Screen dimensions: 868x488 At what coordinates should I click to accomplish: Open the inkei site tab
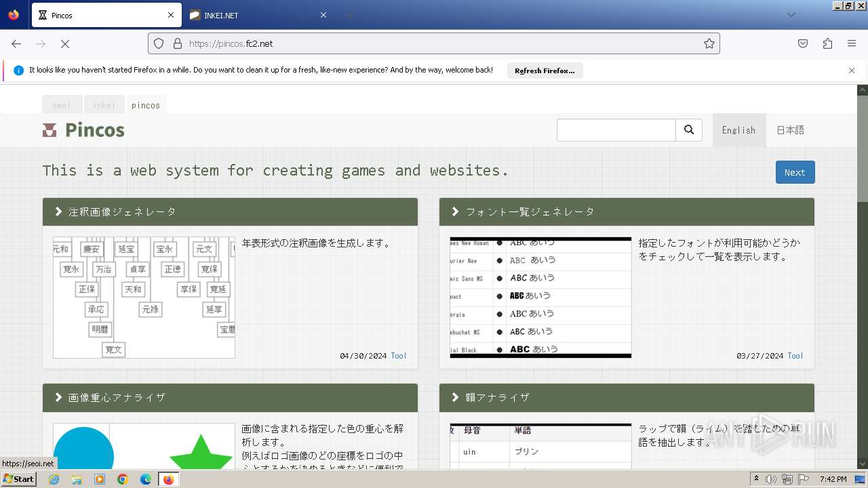click(104, 105)
